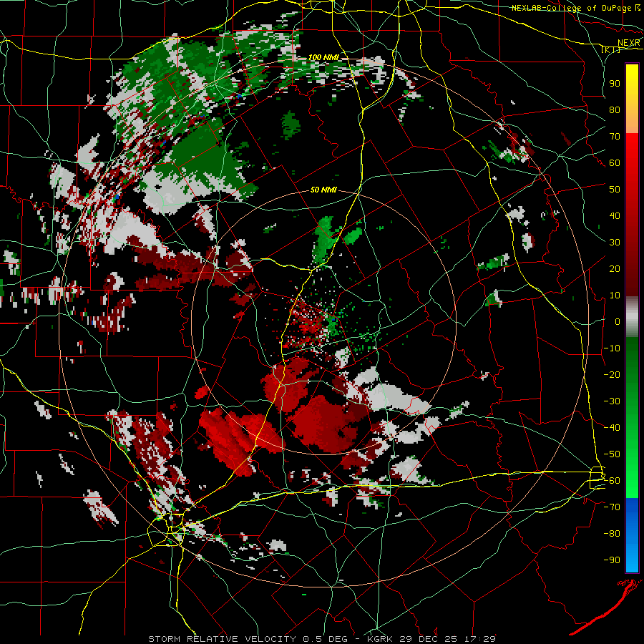Click the 40 value on the velocity scale
Viewport: 644px width, 644px height.
pyautogui.click(x=615, y=215)
